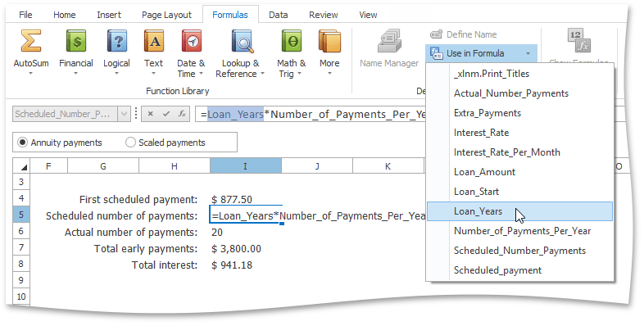Choose Loan_Start from the names list

[x=520, y=192]
